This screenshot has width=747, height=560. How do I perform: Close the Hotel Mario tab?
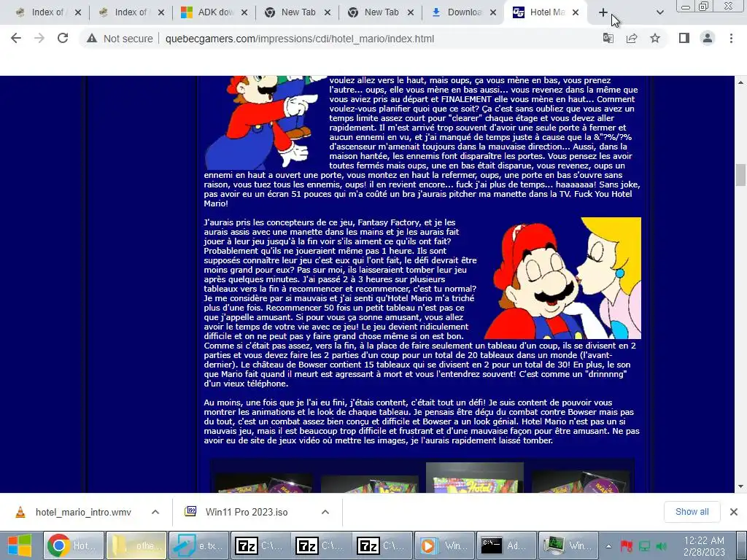[x=576, y=13]
